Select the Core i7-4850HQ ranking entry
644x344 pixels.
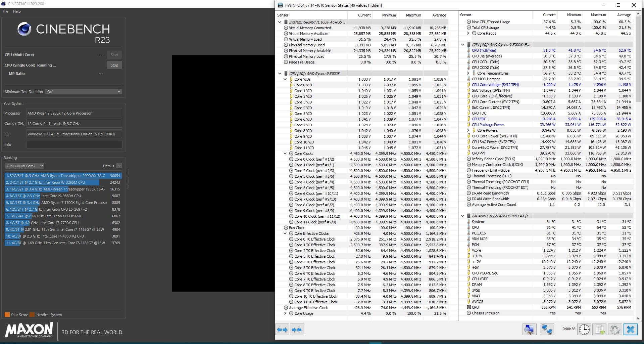point(63,236)
